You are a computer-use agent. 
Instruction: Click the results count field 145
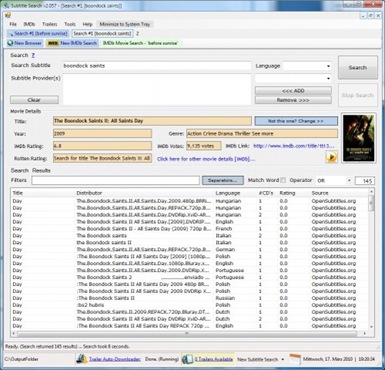(365, 181)
